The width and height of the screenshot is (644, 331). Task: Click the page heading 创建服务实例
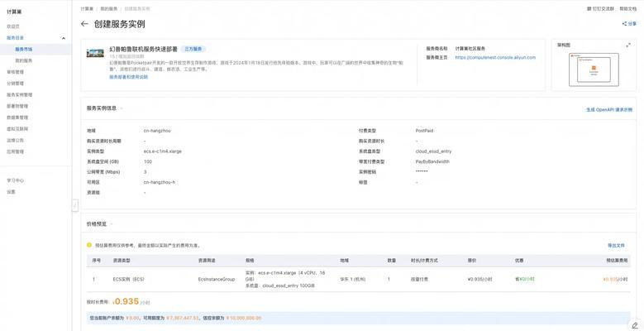pos(120,24)
